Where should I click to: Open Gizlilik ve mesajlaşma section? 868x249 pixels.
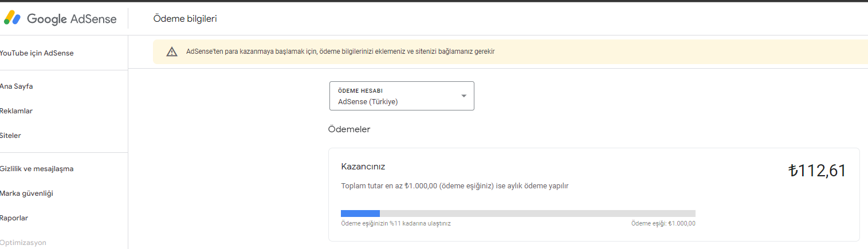[x=37, y=169]
